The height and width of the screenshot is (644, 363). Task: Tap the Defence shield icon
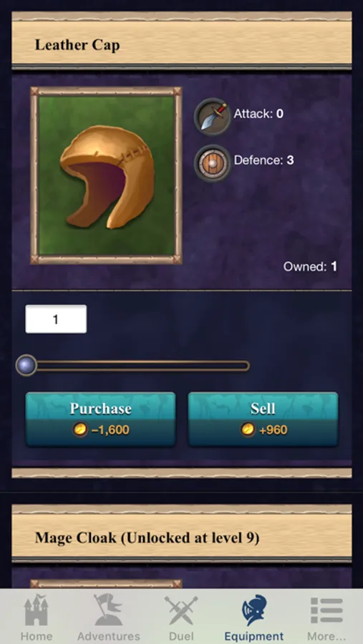pyautogui.click(x=212, y=163)
